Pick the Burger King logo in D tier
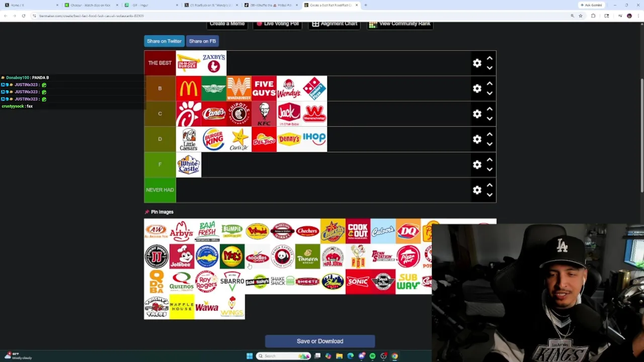Viewport: 644px width, 362px height. click(x=214, y=139)
